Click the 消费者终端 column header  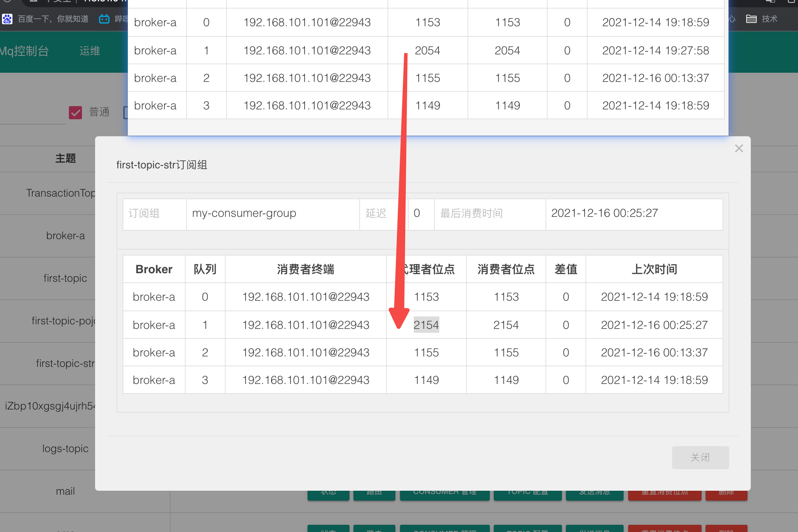point(306,269)
